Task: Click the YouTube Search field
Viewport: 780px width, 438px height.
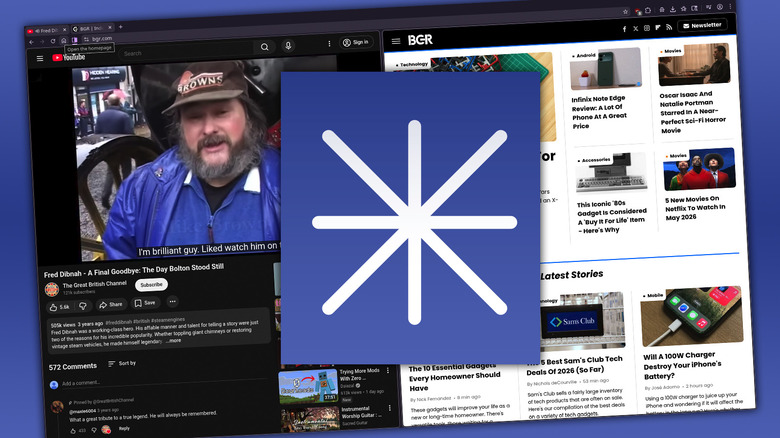Action: [x=187, y=52]
